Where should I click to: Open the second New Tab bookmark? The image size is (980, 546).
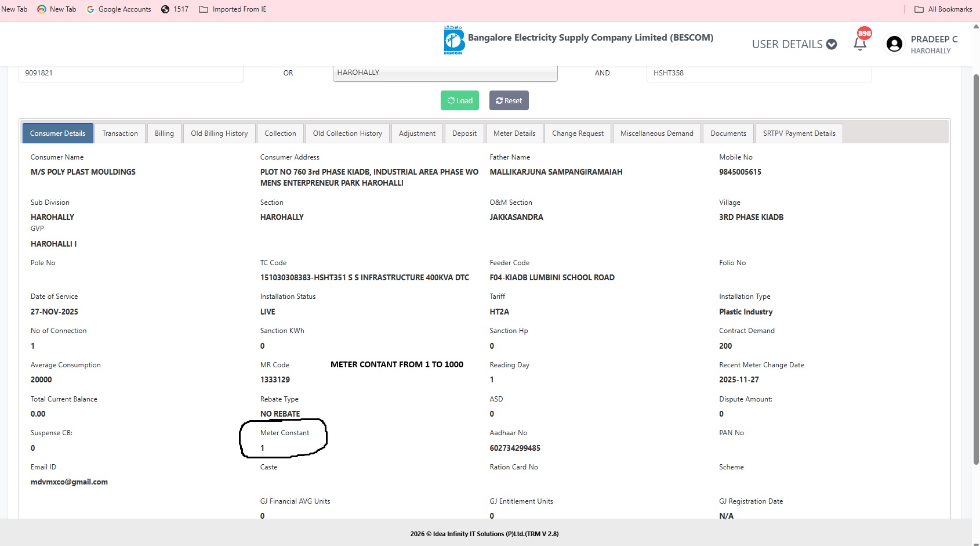tap(57, 9)
